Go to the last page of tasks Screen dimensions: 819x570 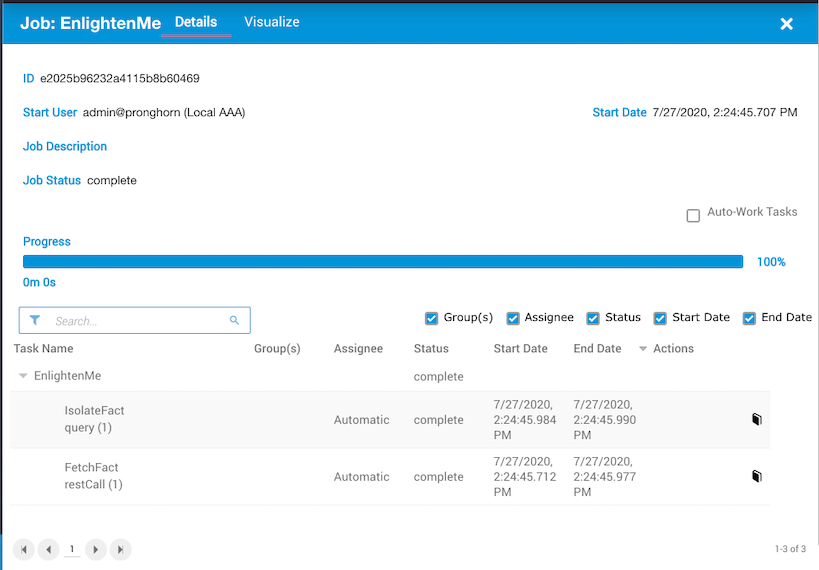click(x=121, y=549)
